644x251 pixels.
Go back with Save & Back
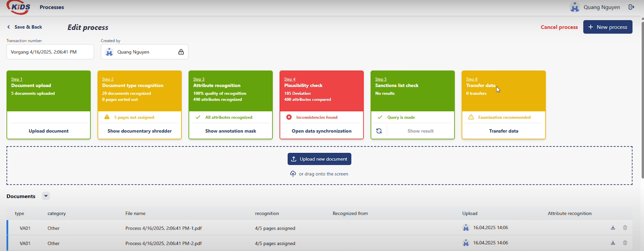coord(24,27)
